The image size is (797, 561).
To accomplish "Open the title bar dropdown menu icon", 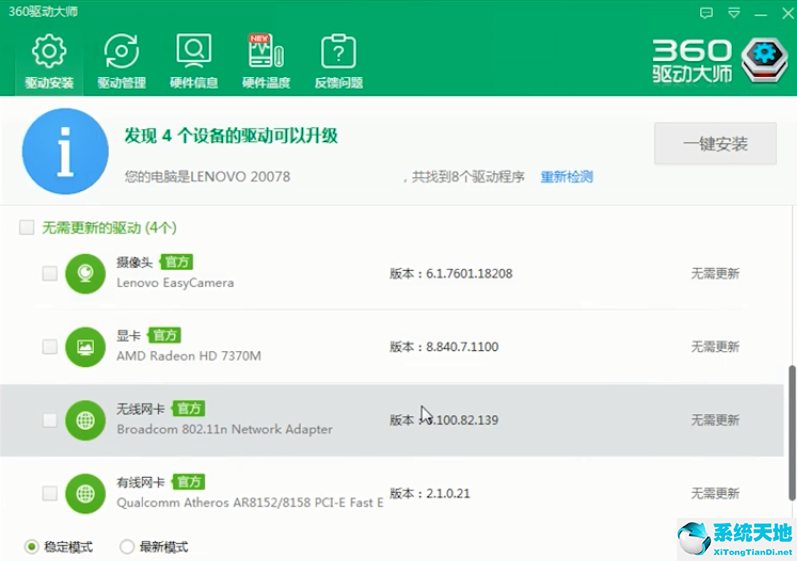I will [733, 13].
